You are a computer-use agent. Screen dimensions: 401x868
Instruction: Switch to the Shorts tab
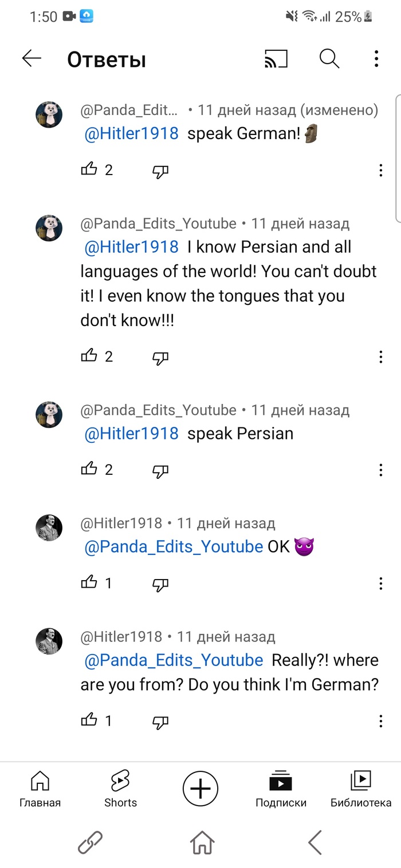coord(120,788)
